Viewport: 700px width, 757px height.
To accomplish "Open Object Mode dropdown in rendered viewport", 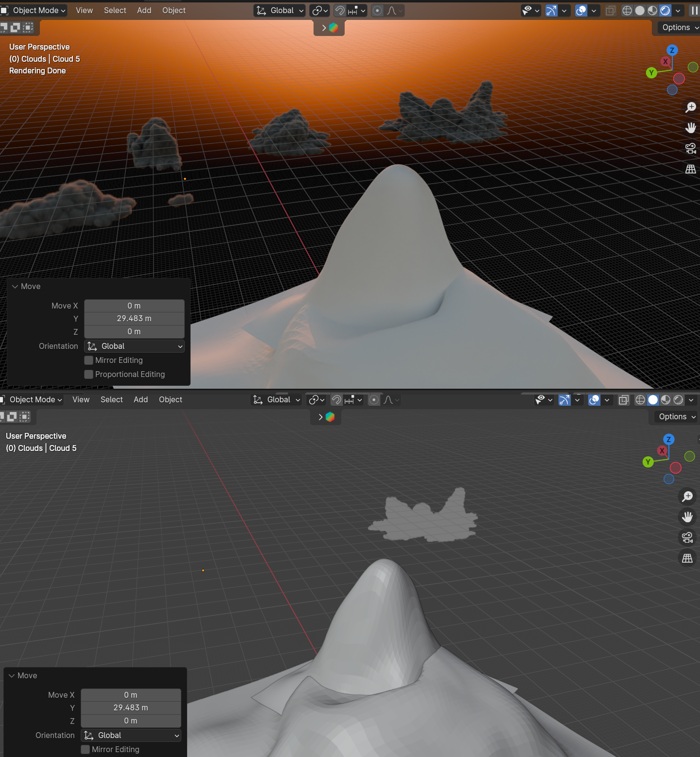I will (x=34, y=11).
